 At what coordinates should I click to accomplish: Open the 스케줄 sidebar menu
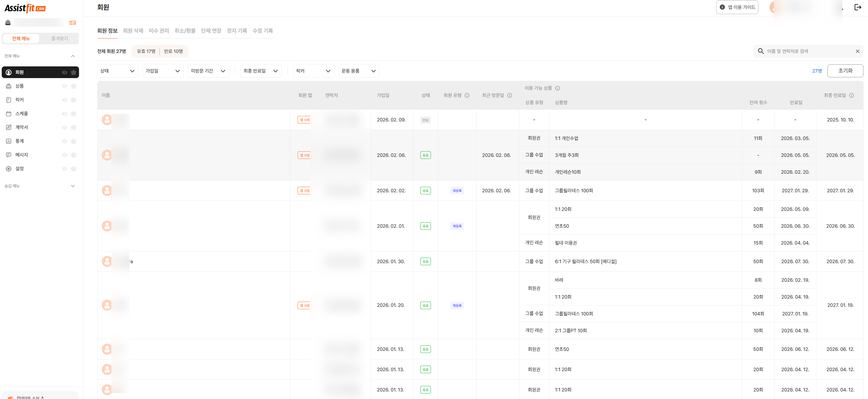click(21, 114)
